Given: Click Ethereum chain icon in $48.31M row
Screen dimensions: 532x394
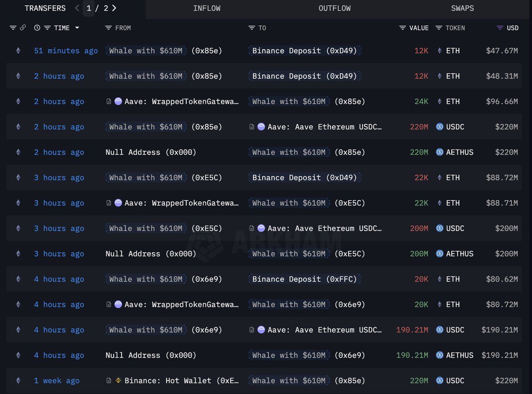Looking at the screenshot, I should 18,76.
